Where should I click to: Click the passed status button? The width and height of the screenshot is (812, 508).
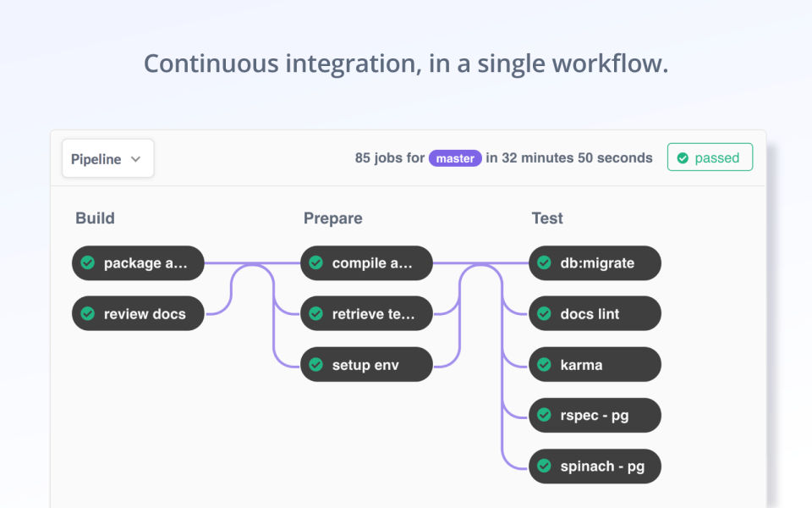(x=710, y=158)
